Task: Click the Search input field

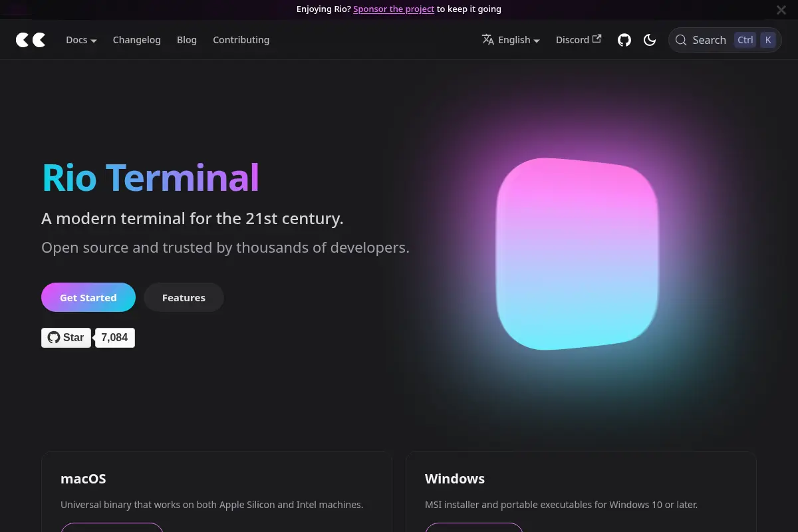Action: 725,40
